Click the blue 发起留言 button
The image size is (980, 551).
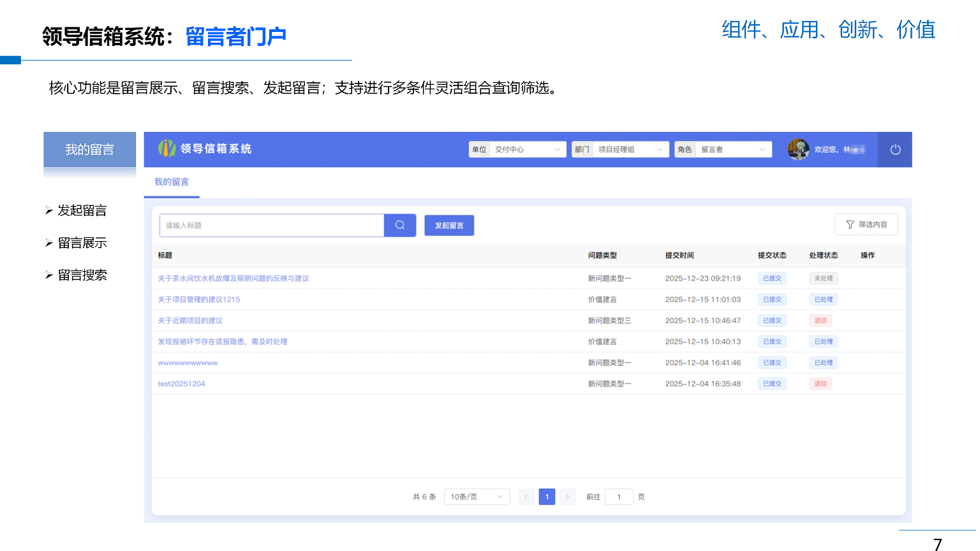tap(449, 225)
